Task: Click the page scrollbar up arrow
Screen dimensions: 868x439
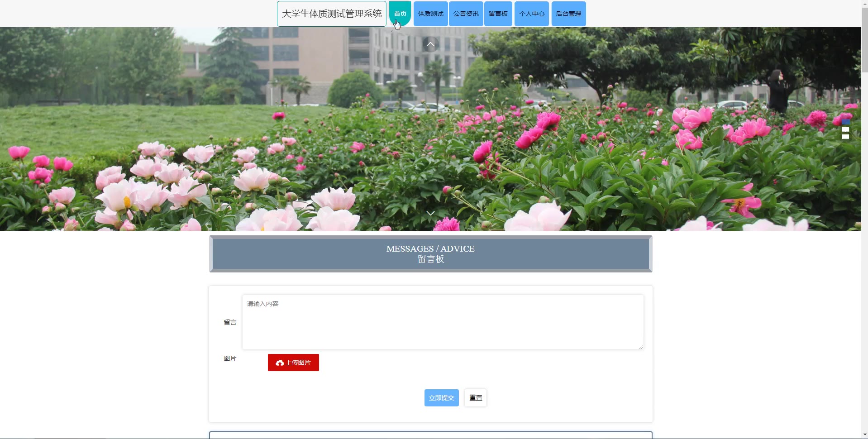Action: pyautogui.click(x=864, y=4)
